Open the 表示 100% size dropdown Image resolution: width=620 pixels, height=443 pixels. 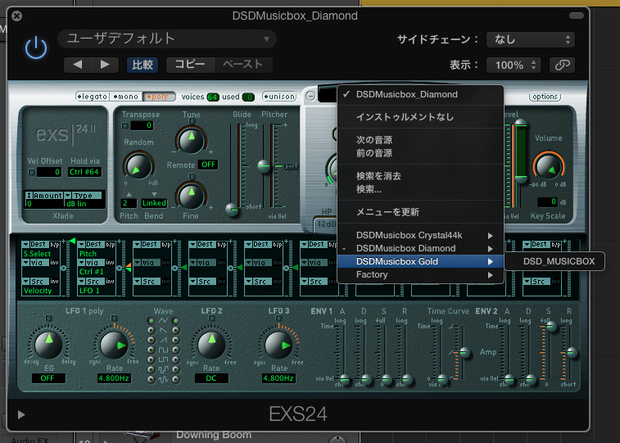pos(514,65)
